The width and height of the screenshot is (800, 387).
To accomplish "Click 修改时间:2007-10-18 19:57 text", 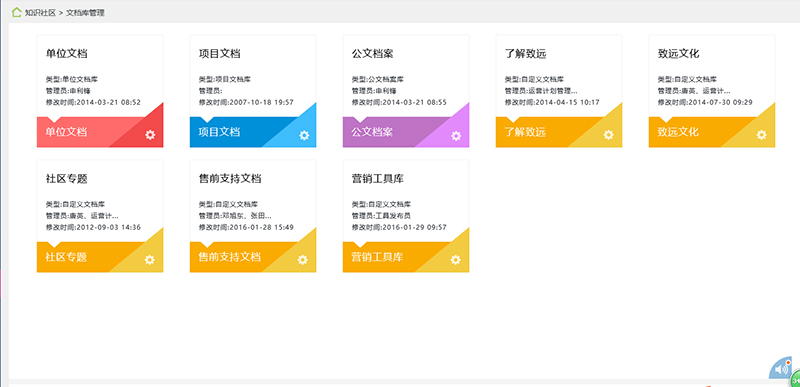I will 246,102.
